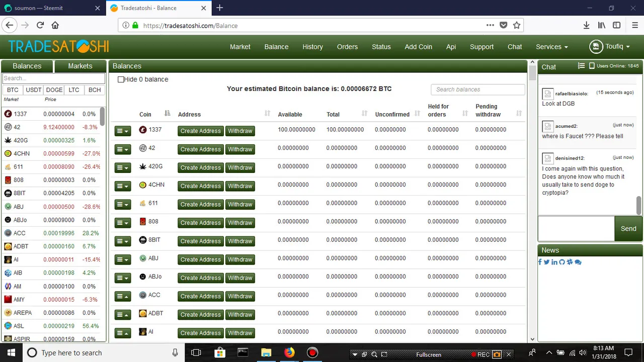This screenshot has width=644, height=362.
Task: Click the chat messages scrollbar thumb
Action: 639,205
